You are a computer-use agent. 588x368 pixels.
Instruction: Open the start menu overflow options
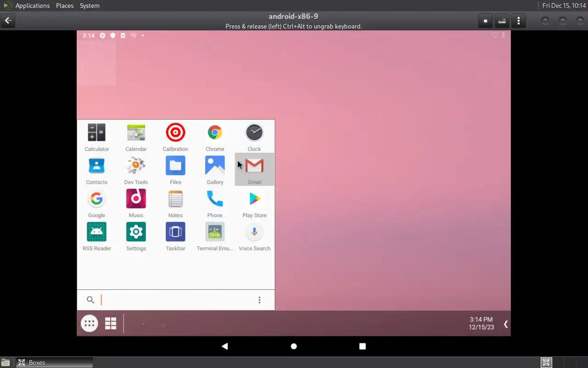click(x=260, y=300)
